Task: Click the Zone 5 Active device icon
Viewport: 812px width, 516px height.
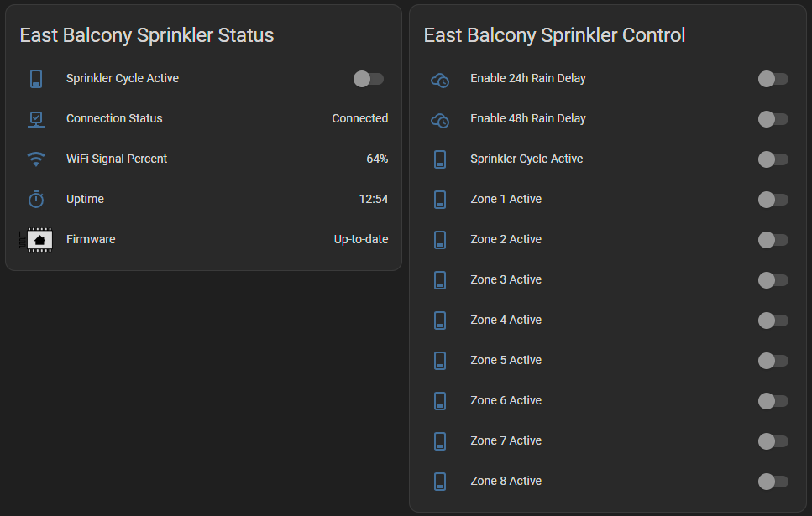Action: pyautogui.click(x=440, y=361)
